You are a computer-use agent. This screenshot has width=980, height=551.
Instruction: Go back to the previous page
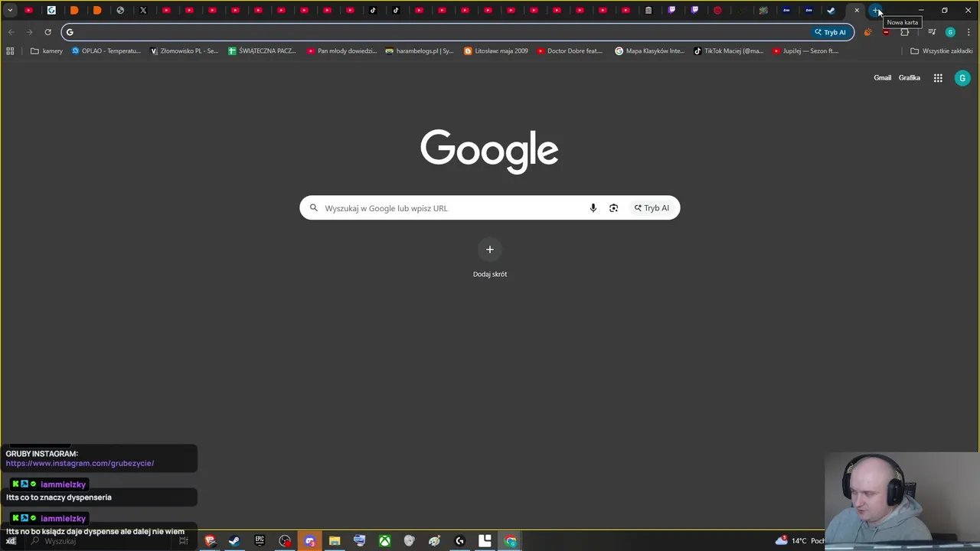point(11,32)
